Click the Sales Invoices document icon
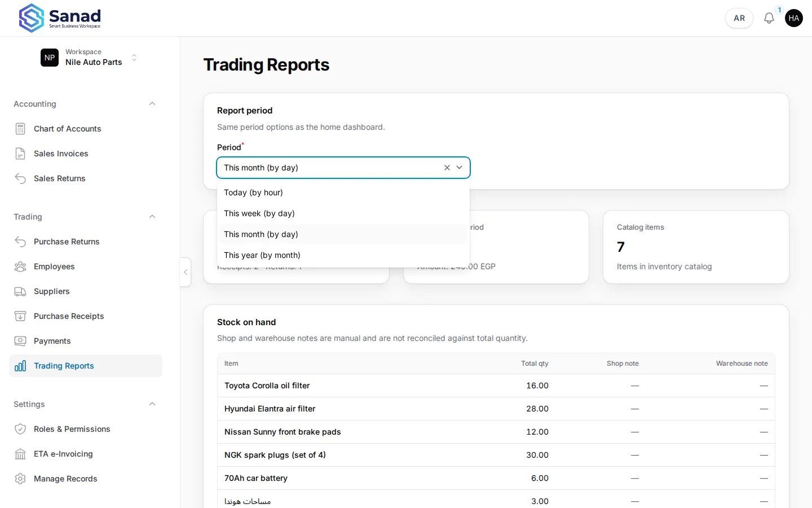Viewport: 812px width, 508px height. 20,154
